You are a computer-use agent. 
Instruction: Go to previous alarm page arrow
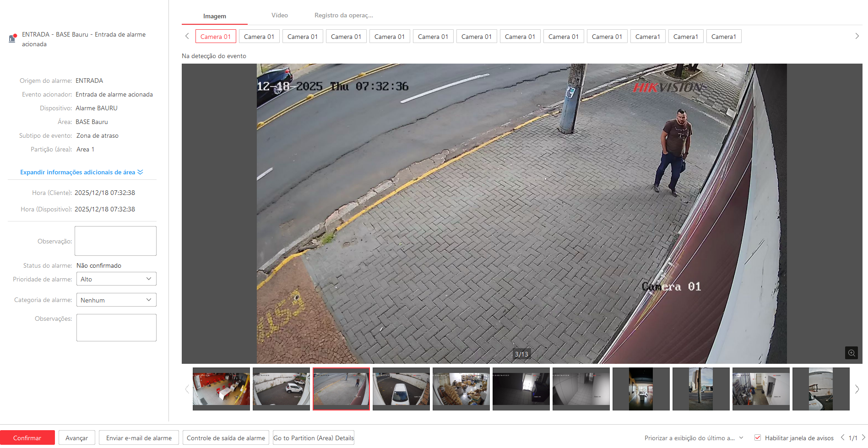tap(842, 437)
